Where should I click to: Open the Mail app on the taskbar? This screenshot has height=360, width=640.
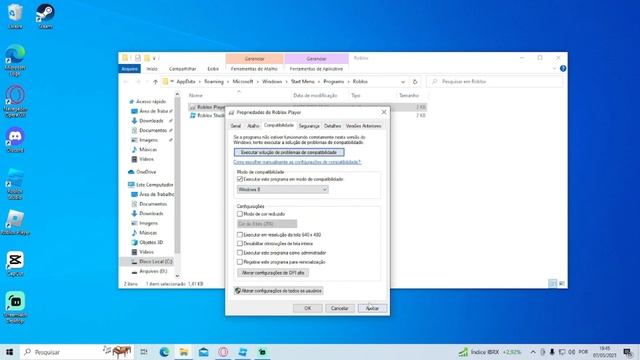[203, 352]
